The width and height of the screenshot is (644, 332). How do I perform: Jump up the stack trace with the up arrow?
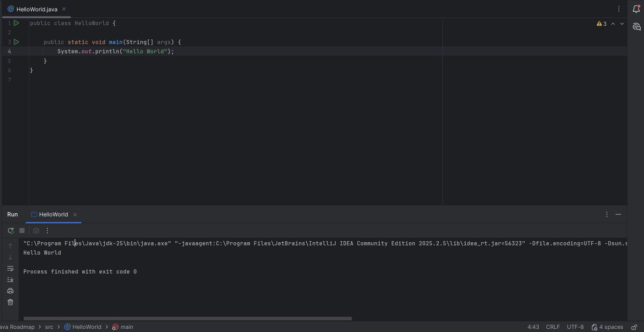(10, 246)
